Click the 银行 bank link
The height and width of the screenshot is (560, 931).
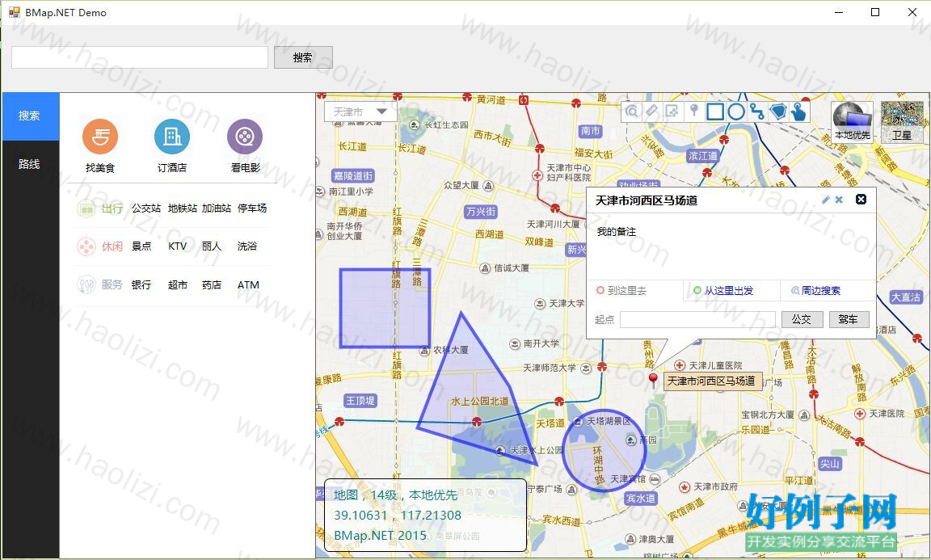(141, 285)
